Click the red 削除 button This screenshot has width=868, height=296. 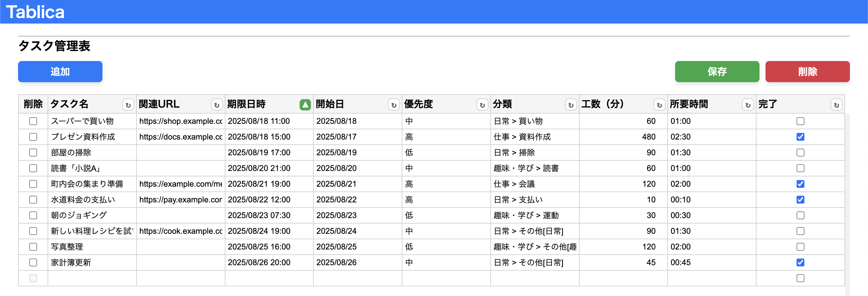[x=807, y=72]
